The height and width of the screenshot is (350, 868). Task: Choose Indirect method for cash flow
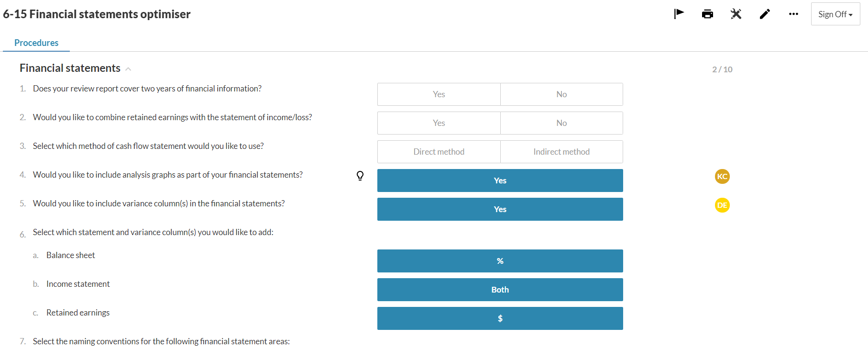561,152
